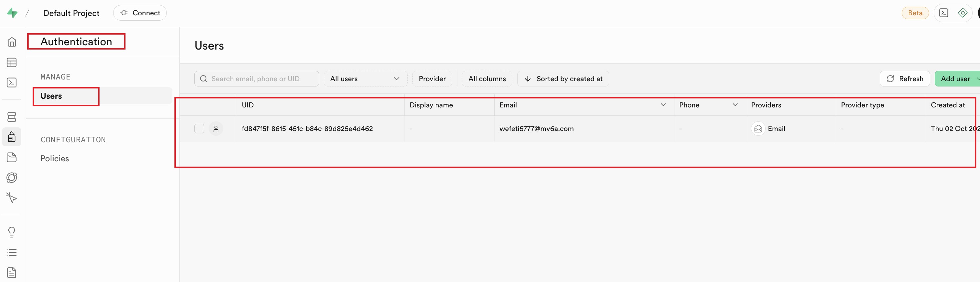Open the Email column header chevron menu

(663, 105)
